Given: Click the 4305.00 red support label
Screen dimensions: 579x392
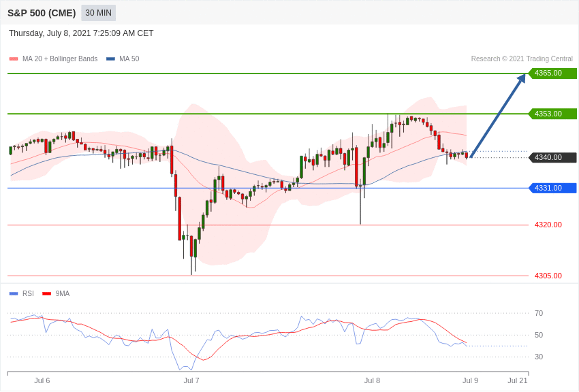Looking at the screenshot, I should point(548,276).
